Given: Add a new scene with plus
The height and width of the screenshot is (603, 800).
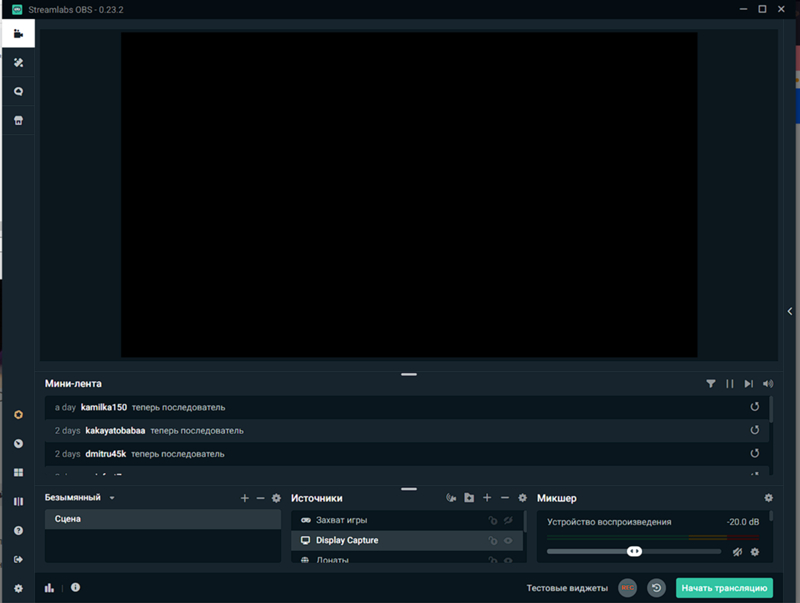Looking at the screenshot, I should coord(245,498).
